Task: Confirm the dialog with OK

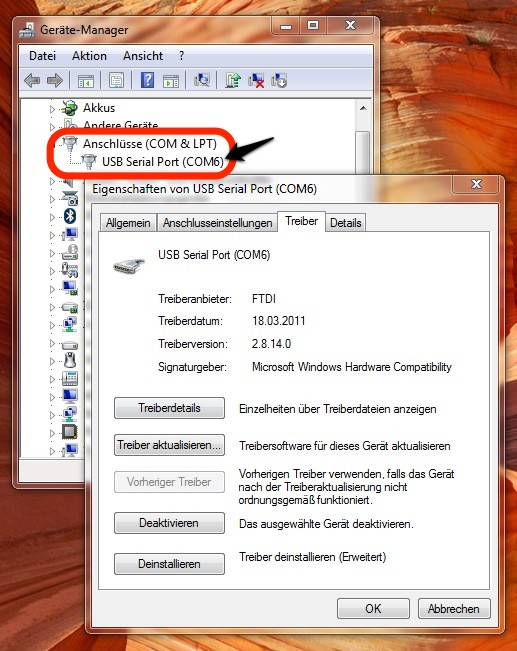Action: coord(373,609)
